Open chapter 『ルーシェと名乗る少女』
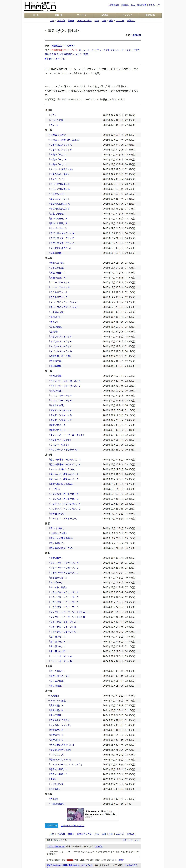186x868 pixels. pyautogui.click(x=61, y=169)
